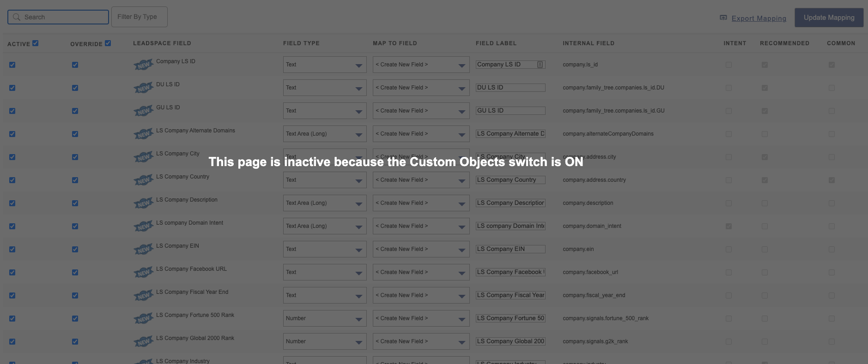The width and height of the screenshot is (868, 364).
Task: Click NEW badge beside LS Company Fiscal Year End
Action: tap(143, 295)
